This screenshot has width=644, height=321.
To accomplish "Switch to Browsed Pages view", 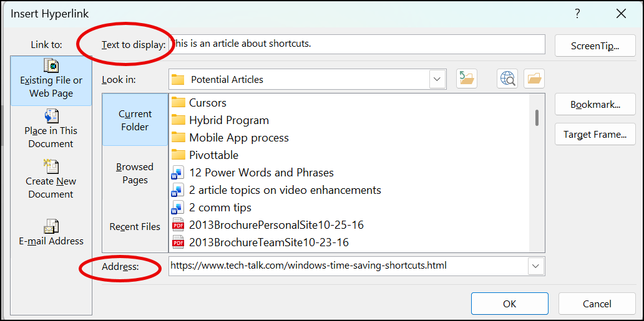I will click(135, 173).
